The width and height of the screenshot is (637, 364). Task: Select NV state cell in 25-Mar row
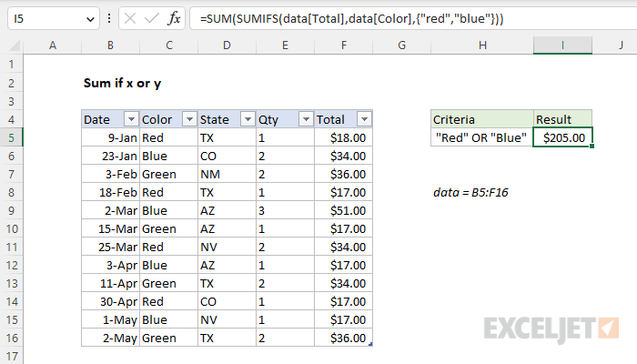click(x=227, y=247)
